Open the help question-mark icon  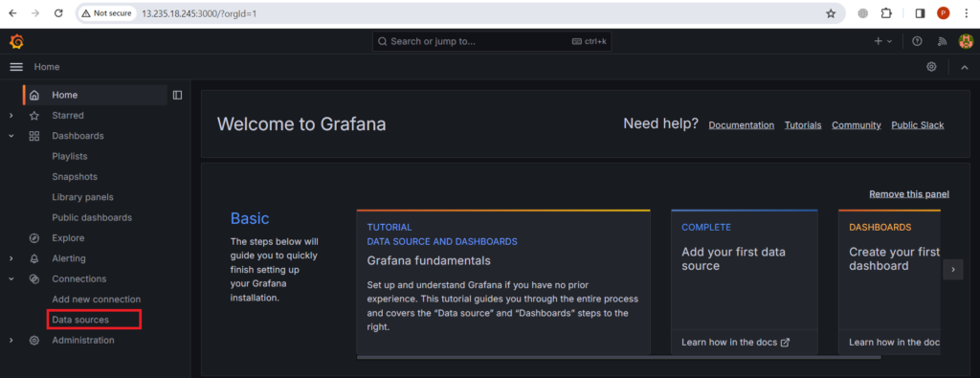click(917, 41)
